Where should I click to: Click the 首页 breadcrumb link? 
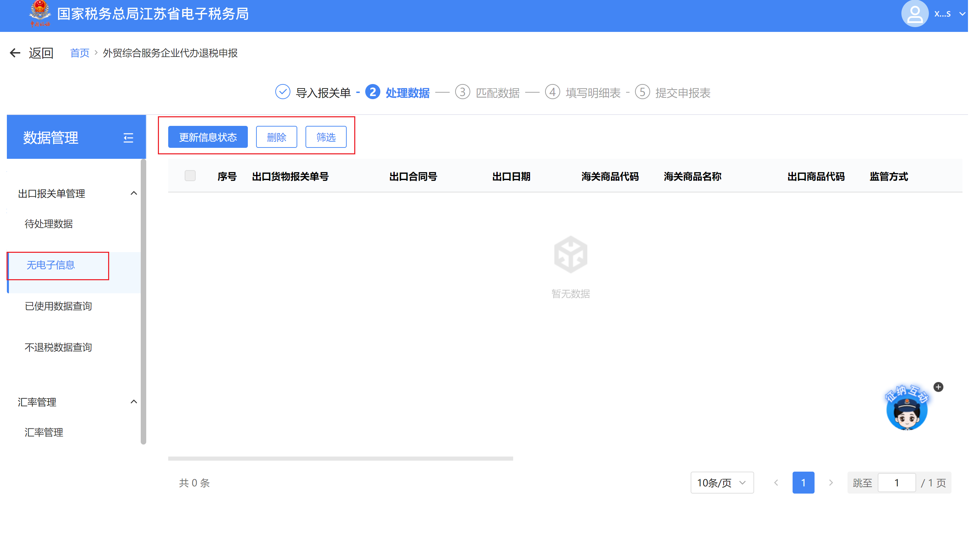coord(80,53)
